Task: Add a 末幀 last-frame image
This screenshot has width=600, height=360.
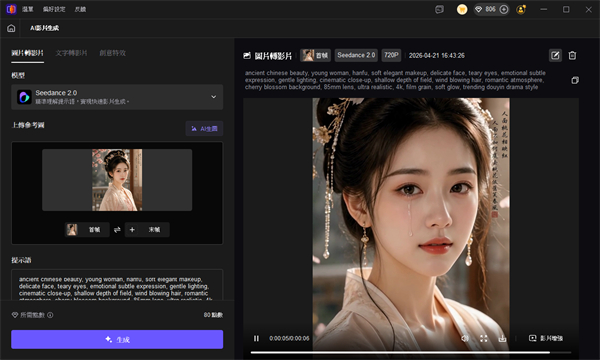Action: click(x=147, y=230)
